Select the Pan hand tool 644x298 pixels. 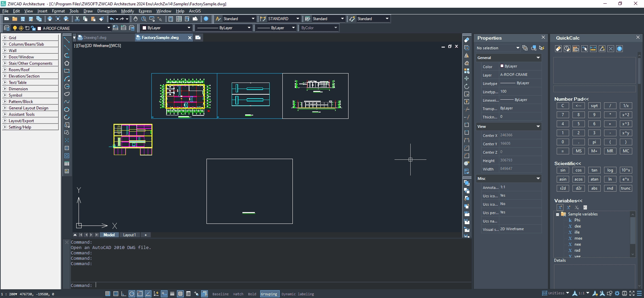click(x=135, y=19)
